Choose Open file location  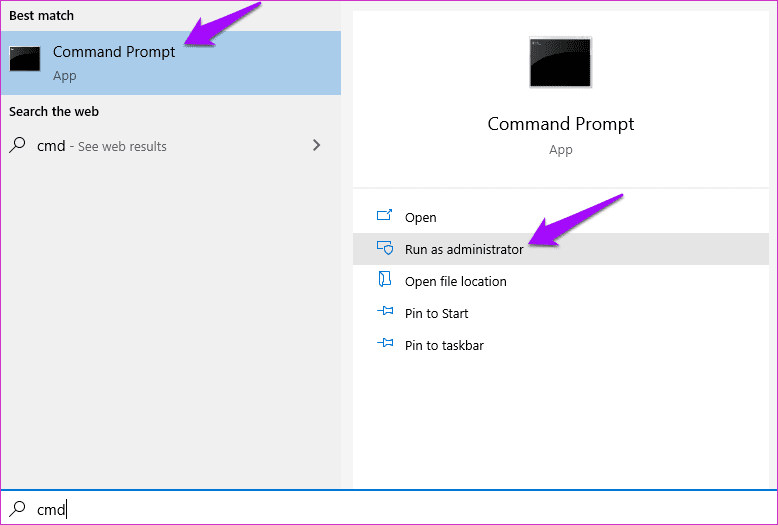(561, 281)
